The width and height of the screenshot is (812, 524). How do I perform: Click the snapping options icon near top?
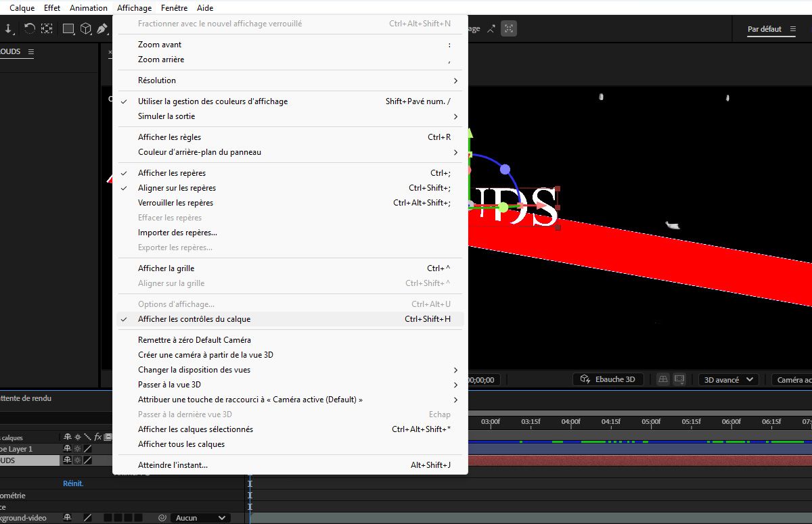491,28
